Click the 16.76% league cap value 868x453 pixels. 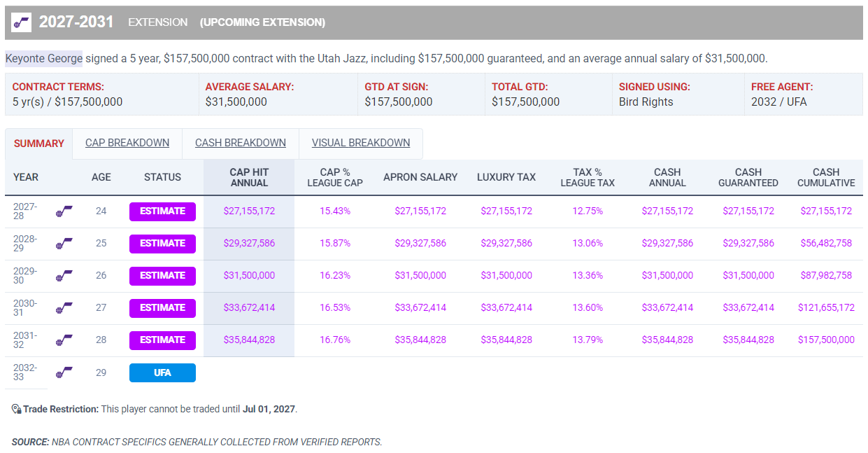pos(335,340)
